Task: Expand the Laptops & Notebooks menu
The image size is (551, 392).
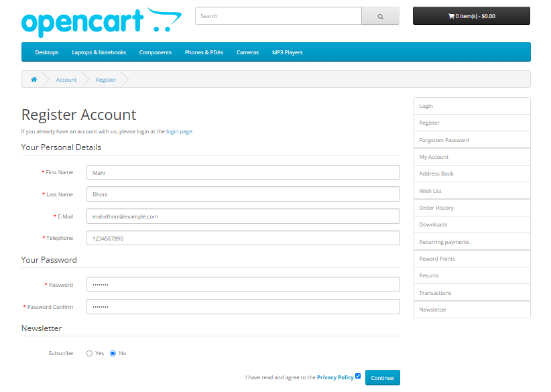Action: click(99, 52)
